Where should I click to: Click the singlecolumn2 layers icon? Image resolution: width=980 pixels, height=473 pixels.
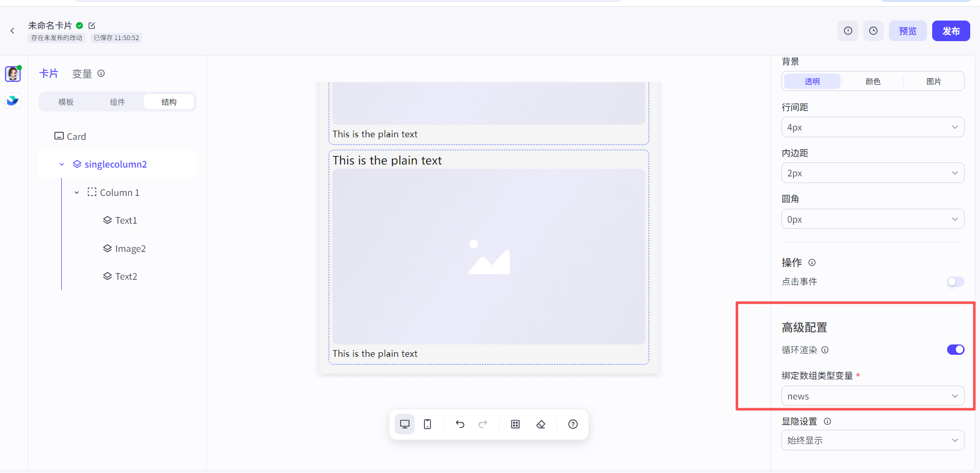[x=77, y=164]
